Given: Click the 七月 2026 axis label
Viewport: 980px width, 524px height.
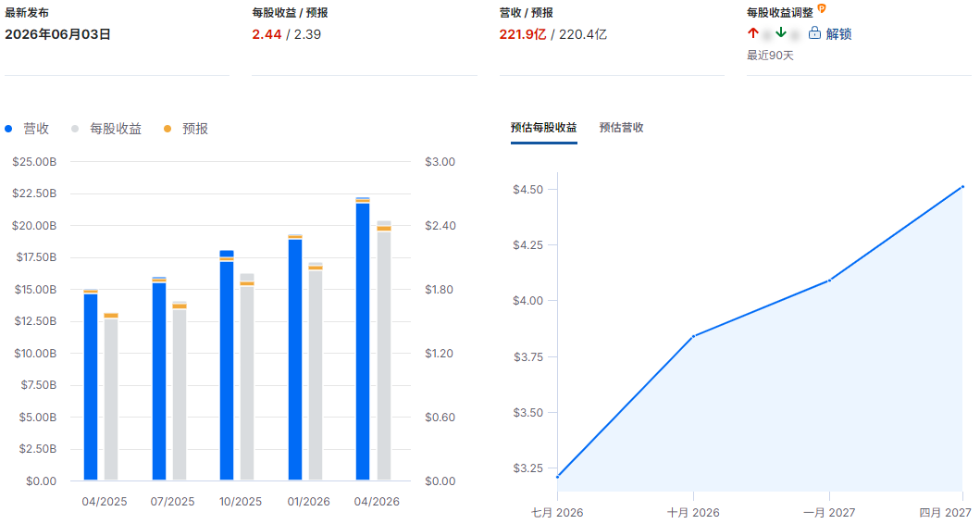Looking at the screenshot, I should click(557, 513).
